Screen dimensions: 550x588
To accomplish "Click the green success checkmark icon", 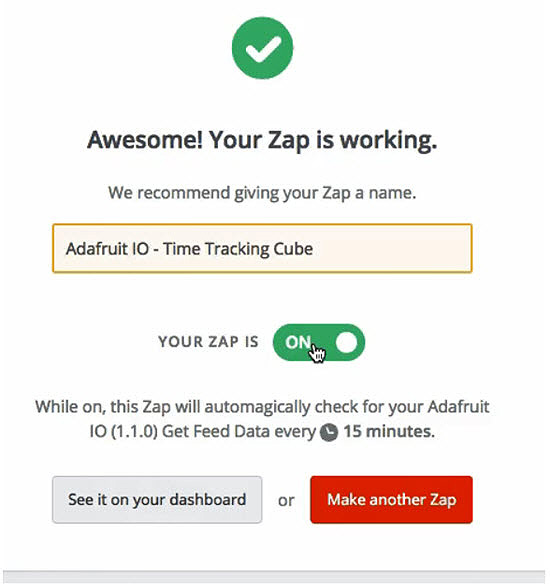I will tap(262, 48).
